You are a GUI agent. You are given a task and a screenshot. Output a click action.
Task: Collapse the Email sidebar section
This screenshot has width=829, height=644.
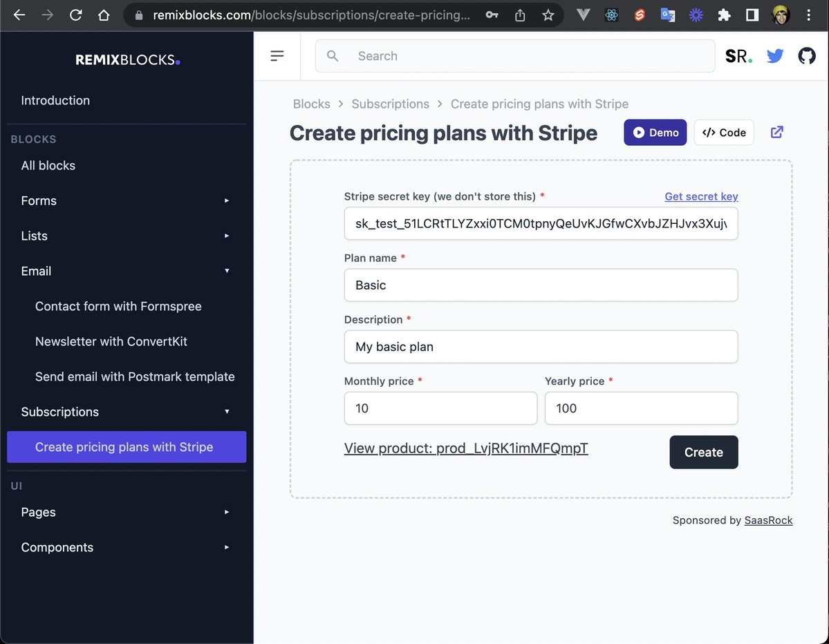127,271
